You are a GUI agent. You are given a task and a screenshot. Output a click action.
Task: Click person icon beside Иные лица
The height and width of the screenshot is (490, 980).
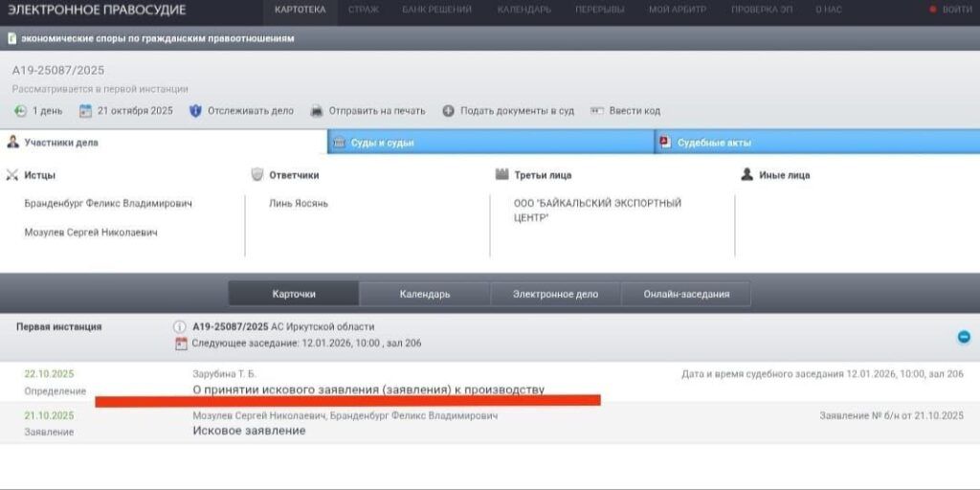[746, 174]
